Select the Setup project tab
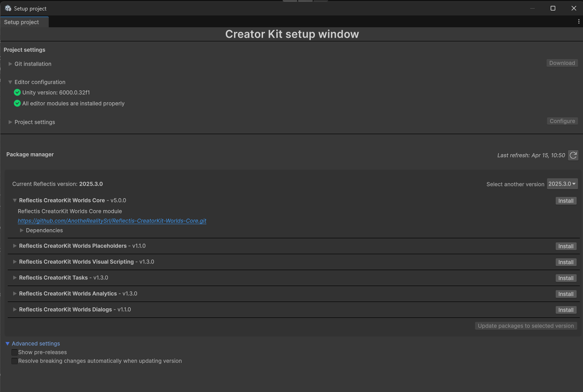This screenshot has width=583, height=392. click(x=22, y=22)
